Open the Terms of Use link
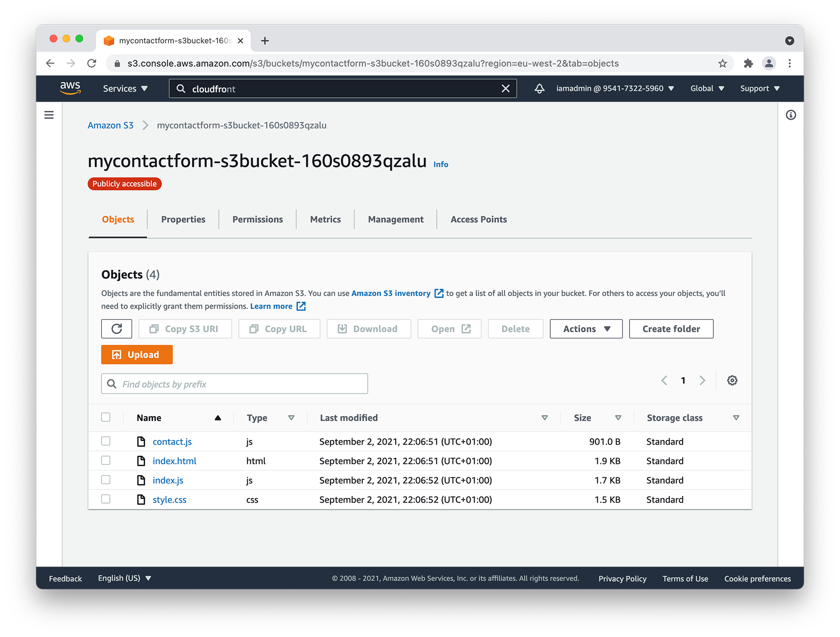This screenshot has height=637, width=840. [x=685, y=579]
